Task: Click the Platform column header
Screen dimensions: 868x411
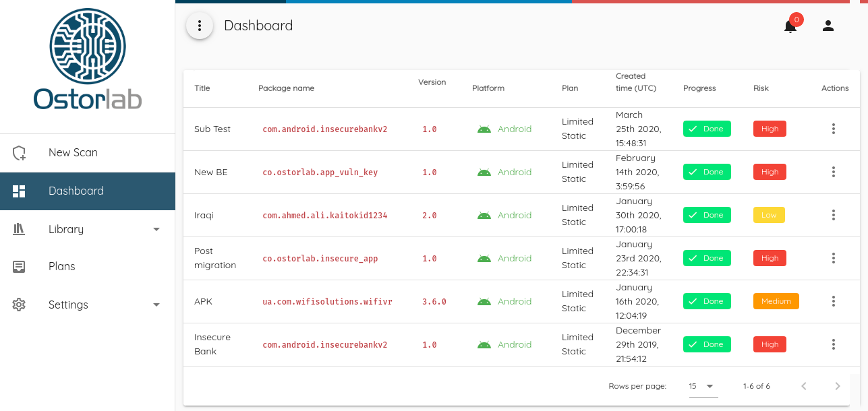Action: [488, 88]
